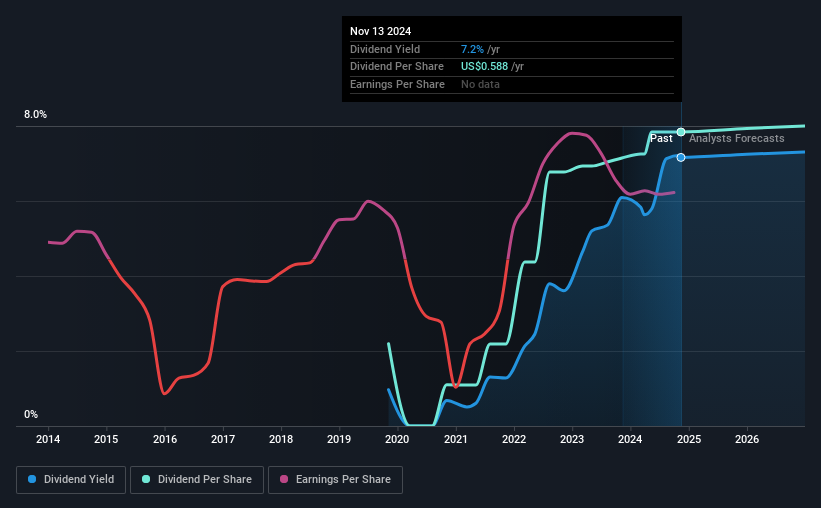Select the teal data point marker on the Dividend Per Share line

[x=681, y=132]
